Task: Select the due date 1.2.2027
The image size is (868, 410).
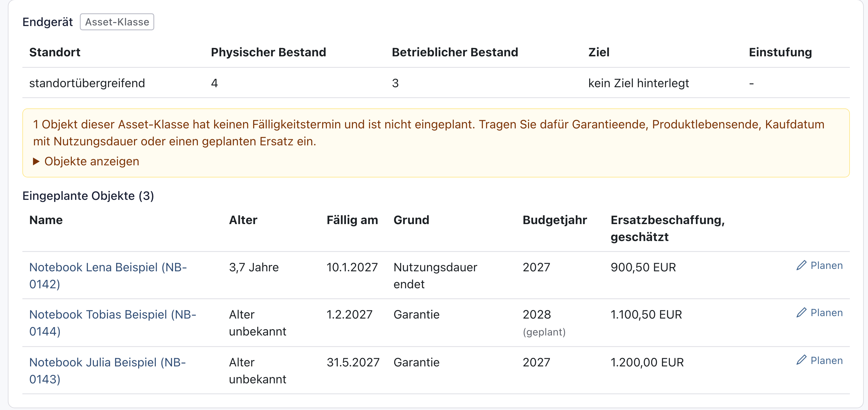Action: tap(349, 315)
